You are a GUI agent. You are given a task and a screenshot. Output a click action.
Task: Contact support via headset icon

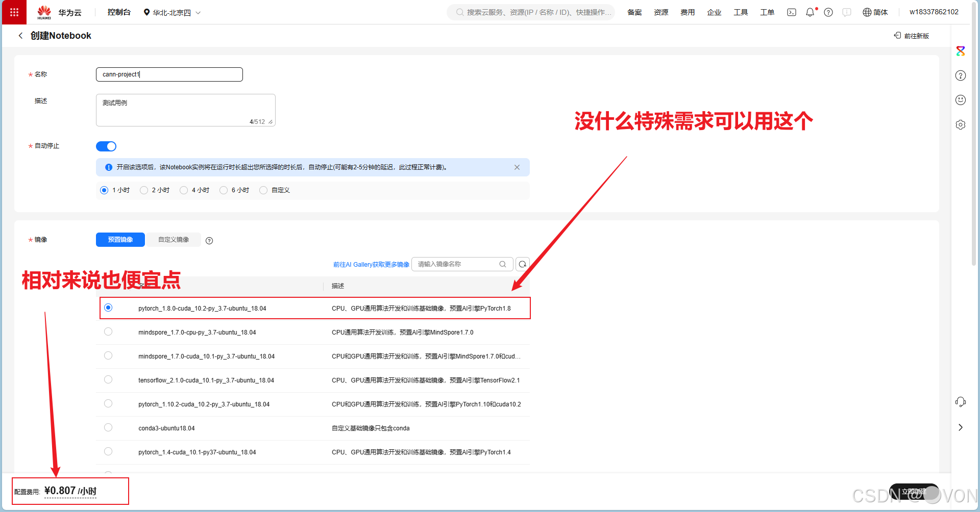tap(961, 402)
